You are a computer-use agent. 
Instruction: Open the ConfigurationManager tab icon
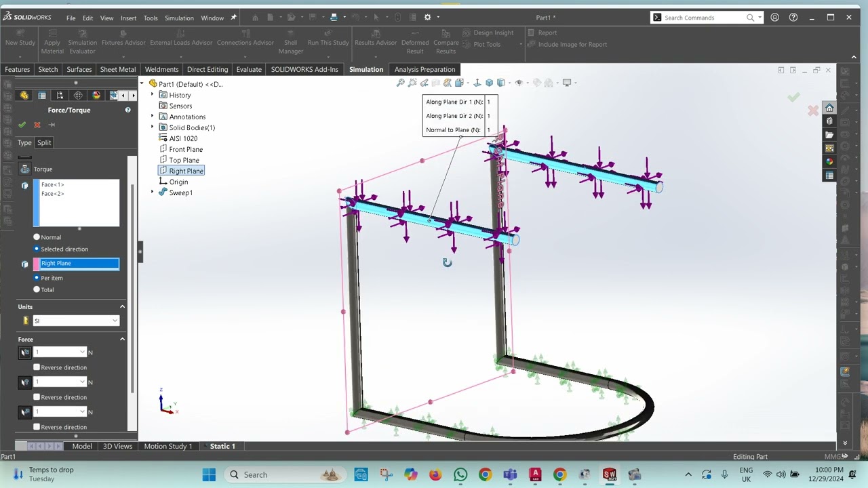[60, 96]
